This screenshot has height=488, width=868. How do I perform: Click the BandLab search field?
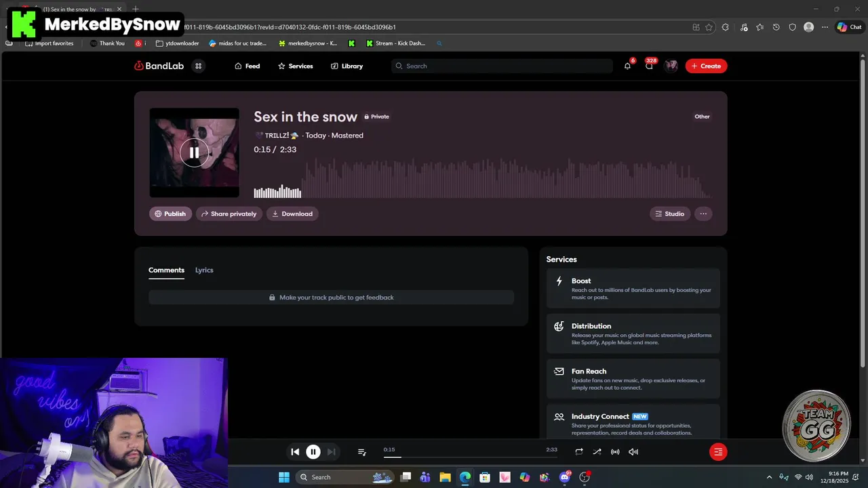tap(502, 66)
